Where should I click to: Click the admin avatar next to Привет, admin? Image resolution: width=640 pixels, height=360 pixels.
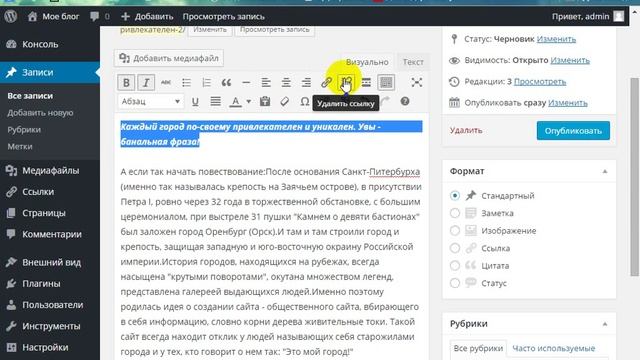(619, 16)
